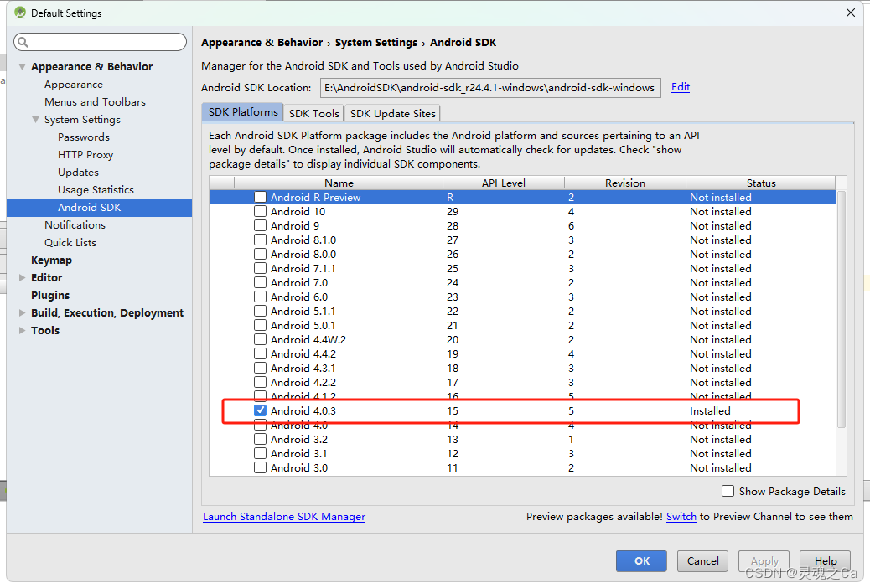Sort by the API Level column header
The height and width of the screenshot is (588, 870).
(x=503, y=183)
